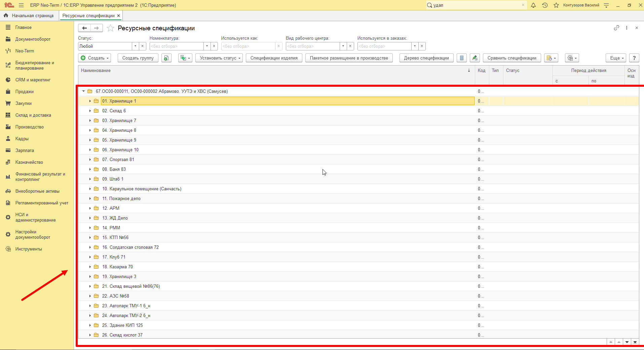Click the Спецификации изделия button

coord(274,58)
